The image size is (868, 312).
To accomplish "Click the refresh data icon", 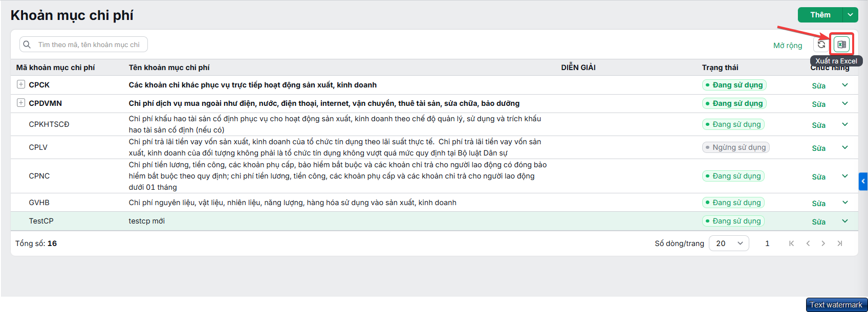I will coord(821,44).
